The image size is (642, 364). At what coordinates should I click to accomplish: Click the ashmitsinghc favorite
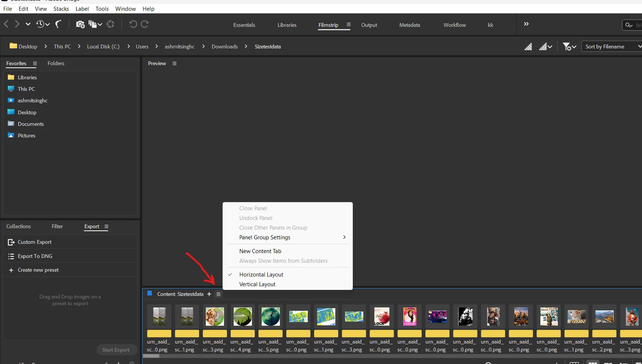coord(33,101)
